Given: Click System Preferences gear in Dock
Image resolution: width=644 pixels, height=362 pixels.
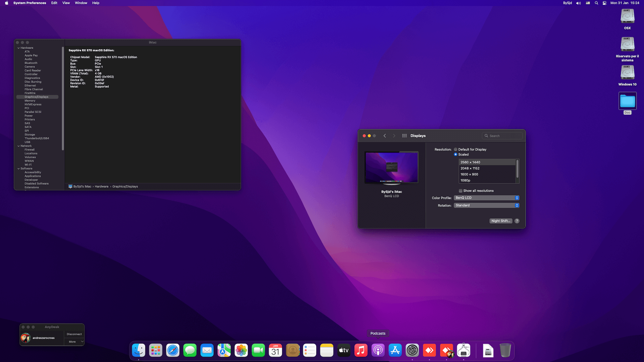Looking at the screenshot, I should (x=412, y=351).
